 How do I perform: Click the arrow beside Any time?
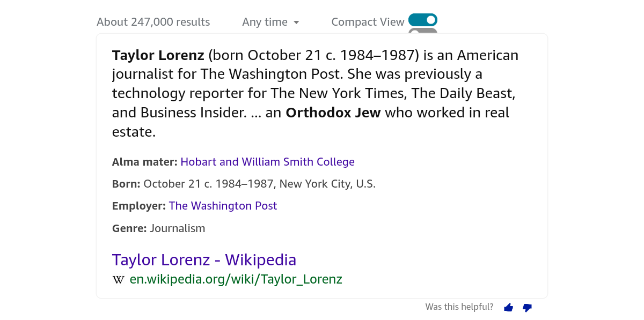[296, 23]
